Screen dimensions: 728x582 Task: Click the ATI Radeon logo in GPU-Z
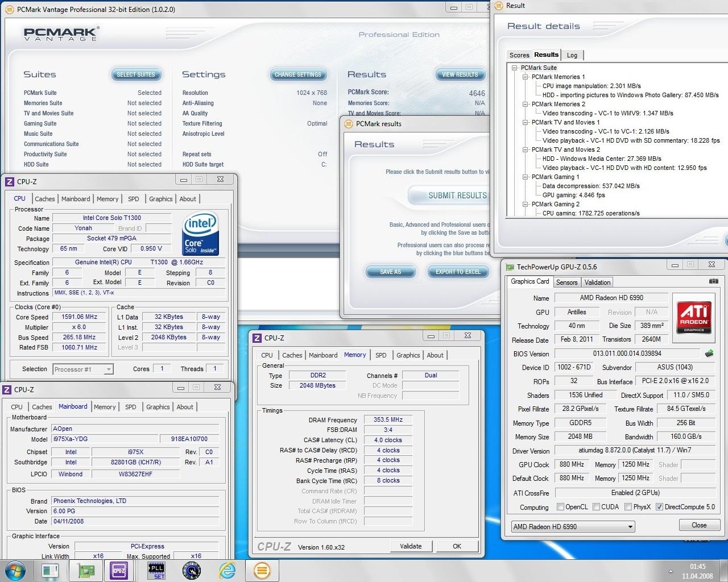[x=694, y=317]
